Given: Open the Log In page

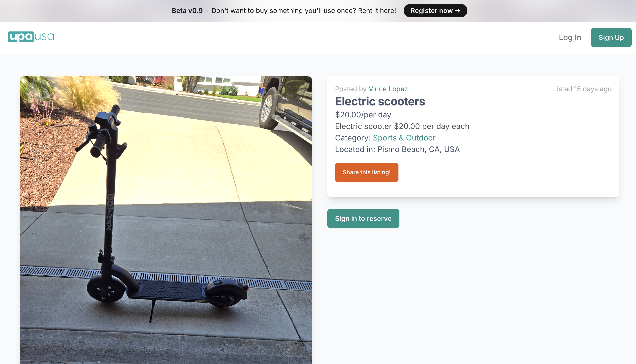Looking at the screenshot, I should 570,37.
